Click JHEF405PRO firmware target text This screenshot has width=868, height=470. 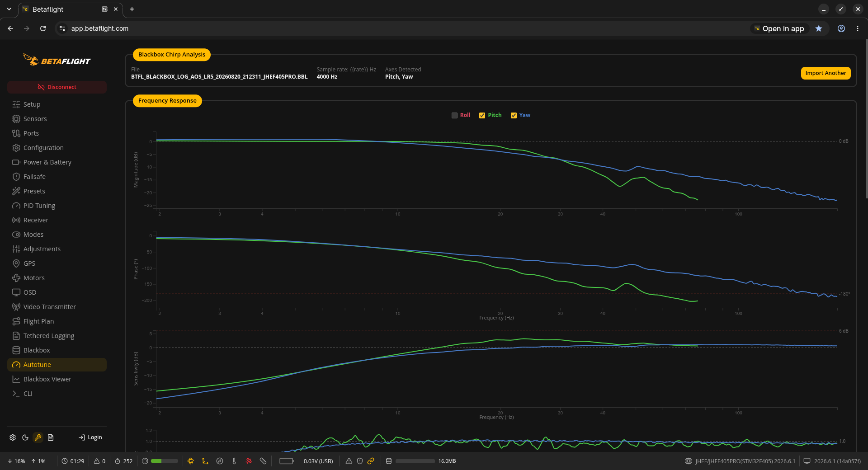[745, 461]
